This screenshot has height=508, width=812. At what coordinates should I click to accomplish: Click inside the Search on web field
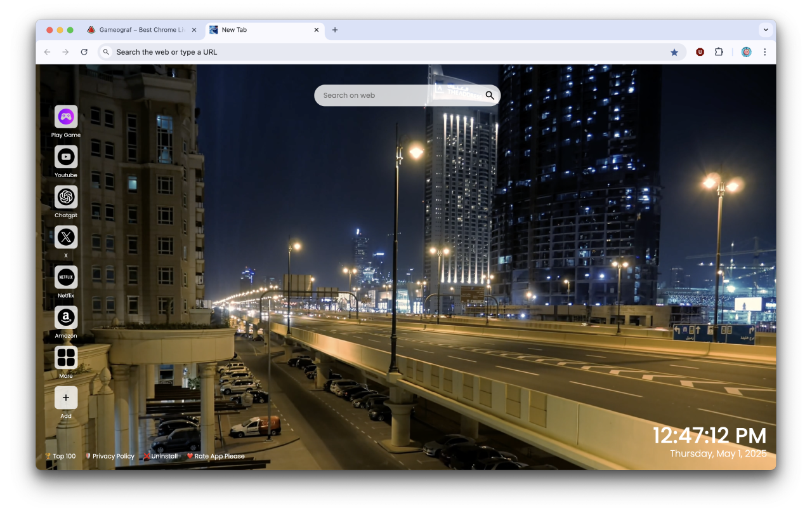pyautogui.click(x=393, y=95)
